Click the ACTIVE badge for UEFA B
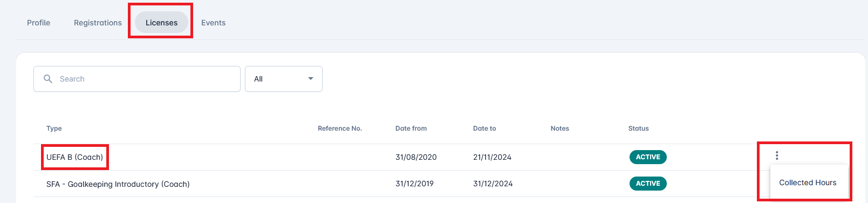Viewport: 868px width, 203px height. click(648, 157)
